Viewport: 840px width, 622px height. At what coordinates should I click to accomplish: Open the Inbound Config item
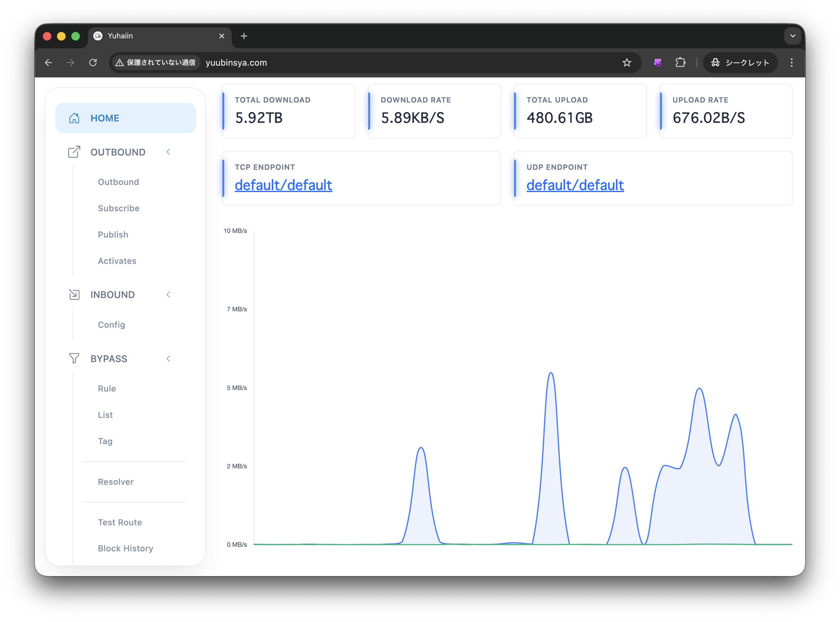(x=112, y=325)
